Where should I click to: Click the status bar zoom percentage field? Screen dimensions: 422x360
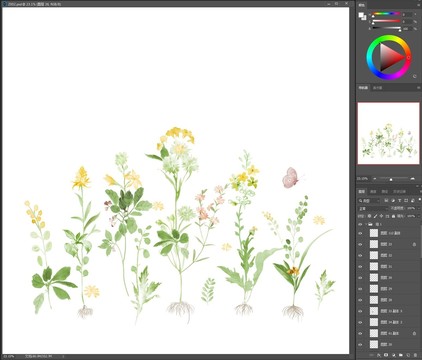click(x=8, y=356)
